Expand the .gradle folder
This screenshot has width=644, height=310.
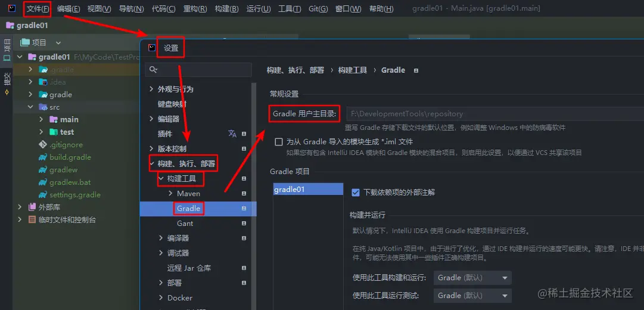[x=30, y=70]
